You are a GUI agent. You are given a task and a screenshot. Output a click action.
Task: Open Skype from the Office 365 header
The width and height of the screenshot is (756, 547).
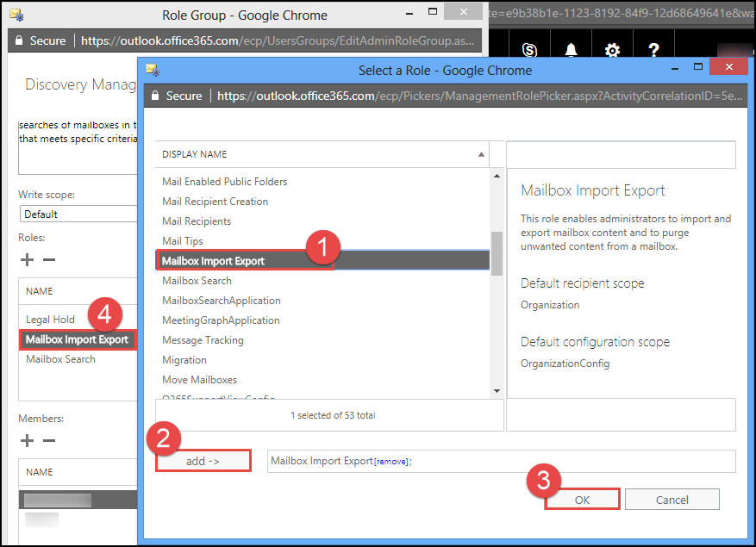(x=529, y=50)
